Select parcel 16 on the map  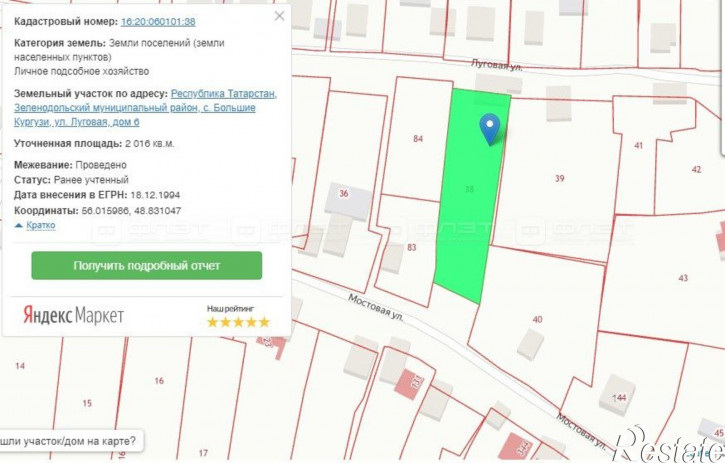point(159,381)
